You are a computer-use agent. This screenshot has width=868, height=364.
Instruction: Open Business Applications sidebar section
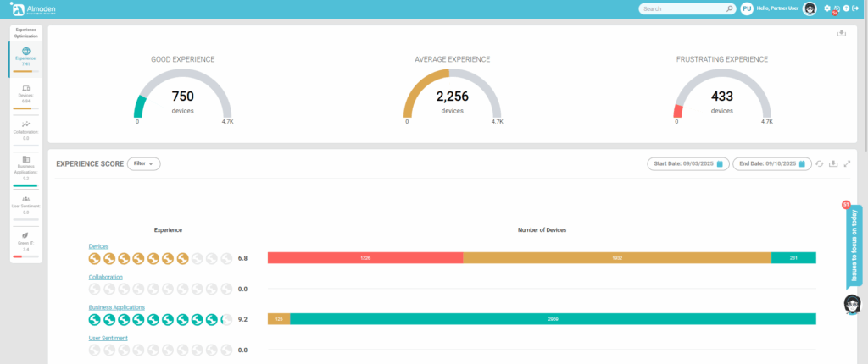(x=25, y=168)
